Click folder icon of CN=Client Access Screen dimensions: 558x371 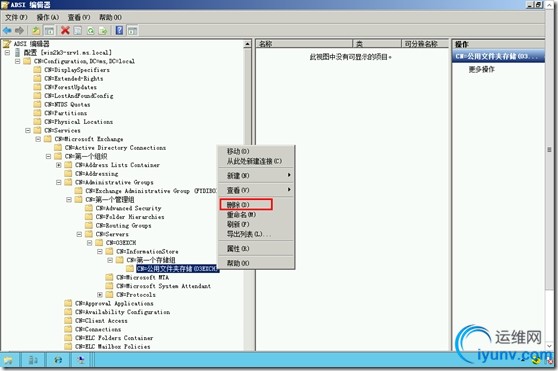tap(68, 320)
